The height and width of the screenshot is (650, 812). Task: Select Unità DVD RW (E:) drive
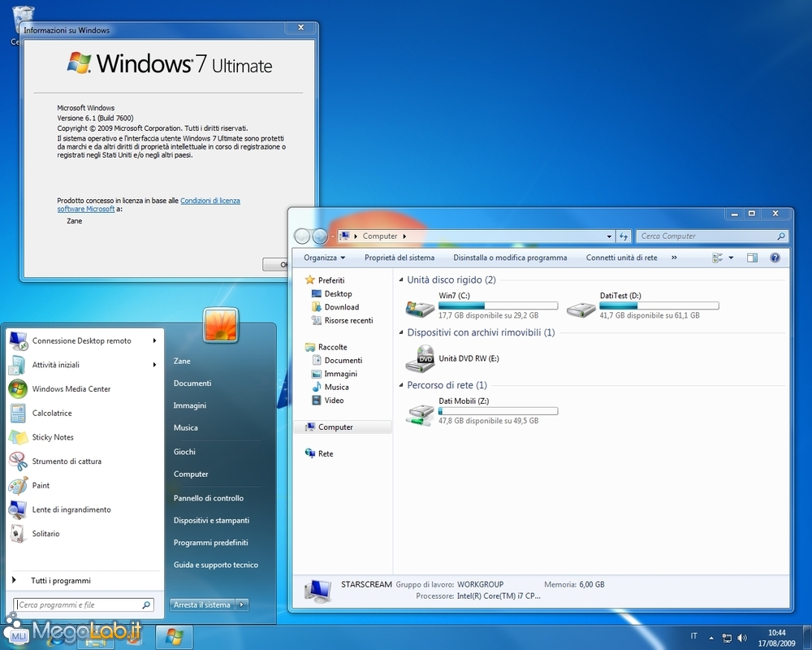pyautogui.click(x=451, y=358)
